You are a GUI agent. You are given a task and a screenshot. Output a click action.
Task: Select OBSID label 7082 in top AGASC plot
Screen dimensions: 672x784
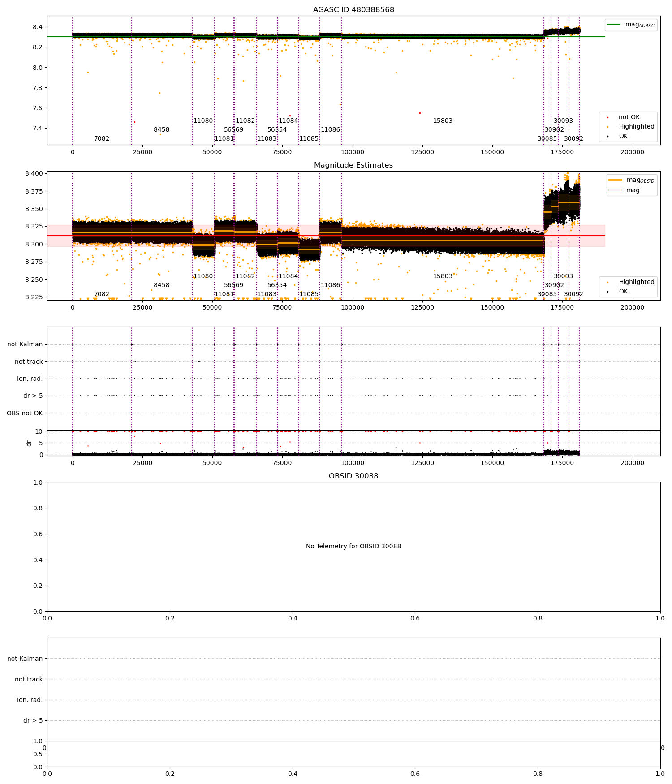[x=102, y=138]
